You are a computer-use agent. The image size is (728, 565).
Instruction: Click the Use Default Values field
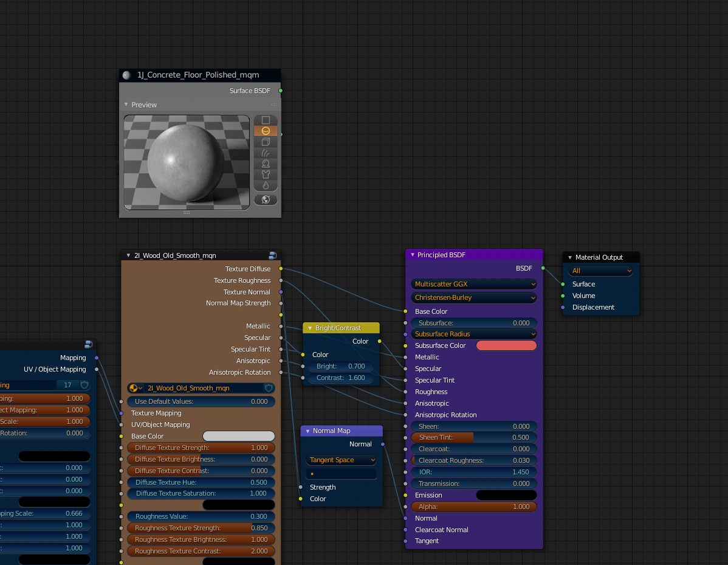[x=201, y=401]
